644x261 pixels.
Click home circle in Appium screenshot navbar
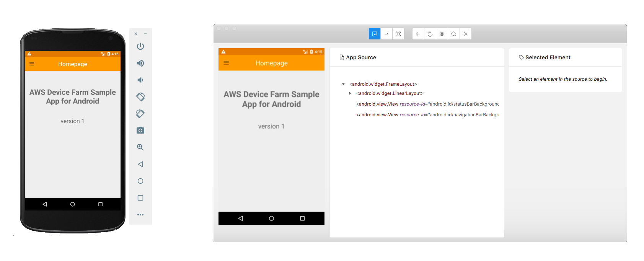coord(271,218)
